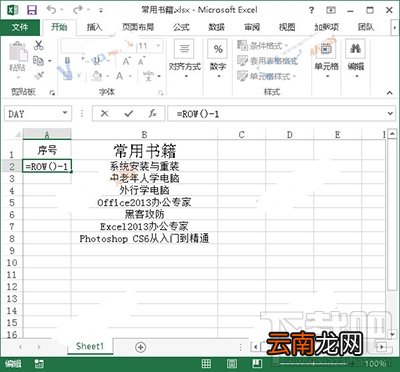
Task: Click the font color A icon
Action: tap(120, 76)
